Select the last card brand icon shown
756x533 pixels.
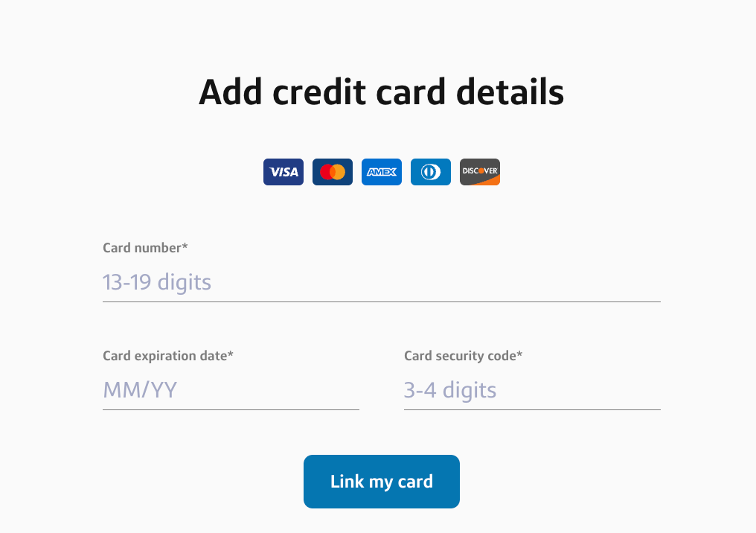point(479,172)
